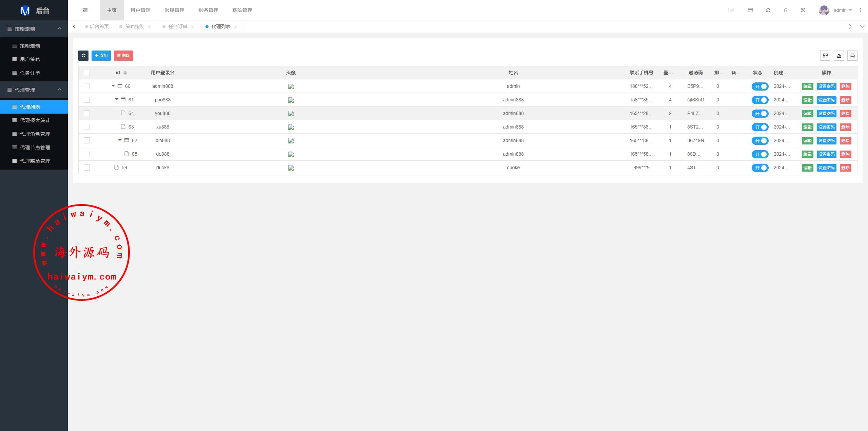Viewport: 868px width, 431px height.
Task: Sort the table by id column
Action: pyautogui.click(x=125, y=73)
